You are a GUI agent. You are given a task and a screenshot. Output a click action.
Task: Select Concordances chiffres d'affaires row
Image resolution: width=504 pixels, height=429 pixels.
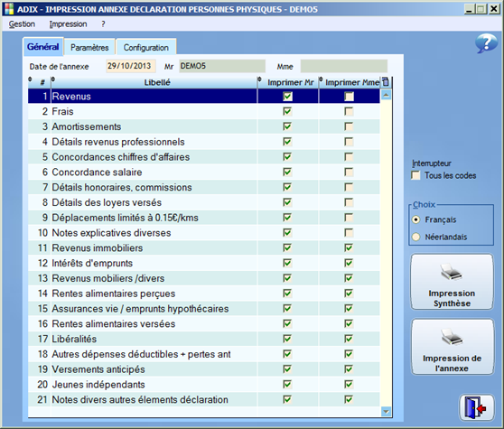click(x=204, y=157)
